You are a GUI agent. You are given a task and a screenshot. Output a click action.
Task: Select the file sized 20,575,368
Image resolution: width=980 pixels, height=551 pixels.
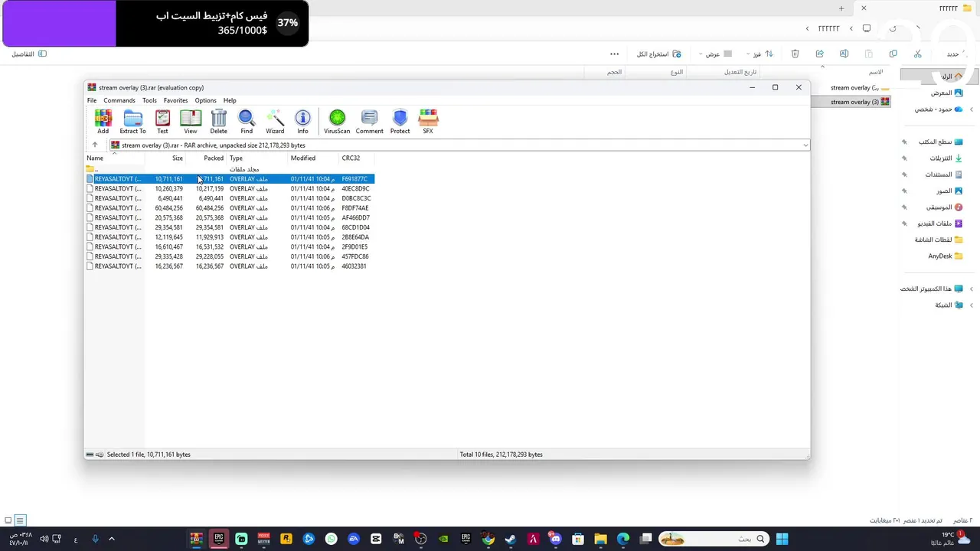(230, 217)
